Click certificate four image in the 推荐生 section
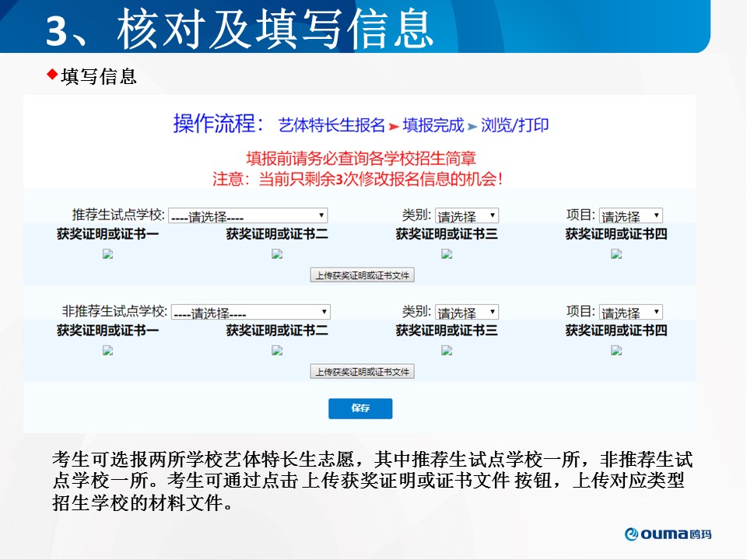Screen dimensions: 747x560 [x=616, y=254]
